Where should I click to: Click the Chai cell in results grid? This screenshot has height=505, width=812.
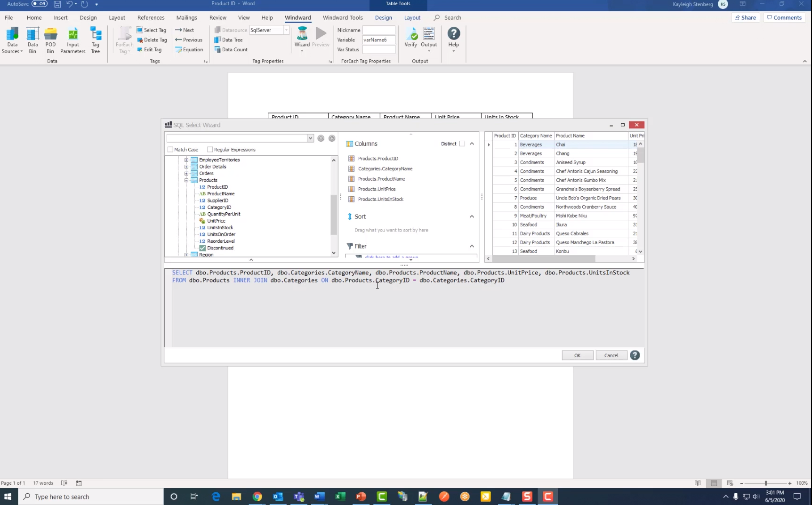pyautogui.click(x=591, y=144)
